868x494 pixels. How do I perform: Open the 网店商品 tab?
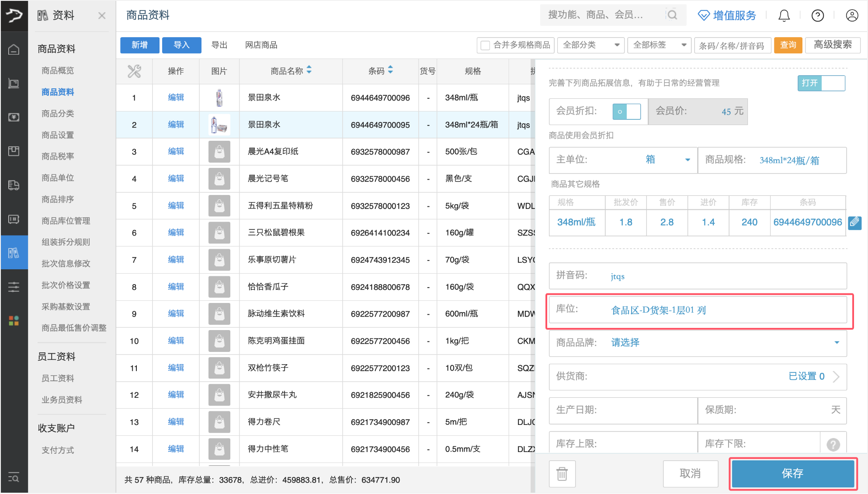pyautogui.click(x=261, y=45)
